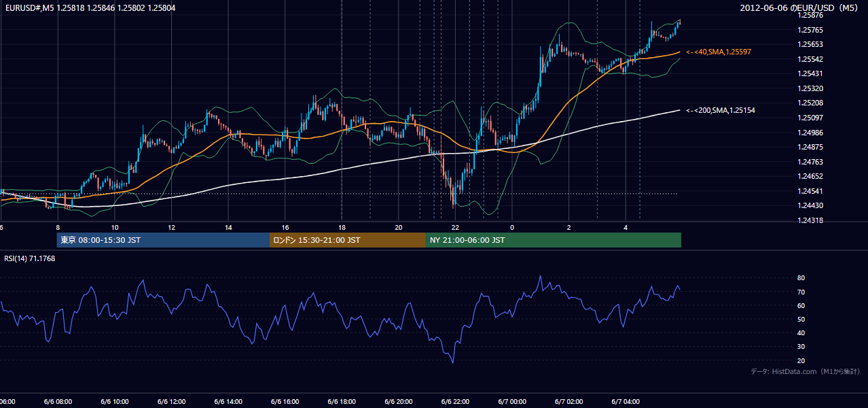Click RSI axis level 70
868x408 pixels.
click(801, 292)
